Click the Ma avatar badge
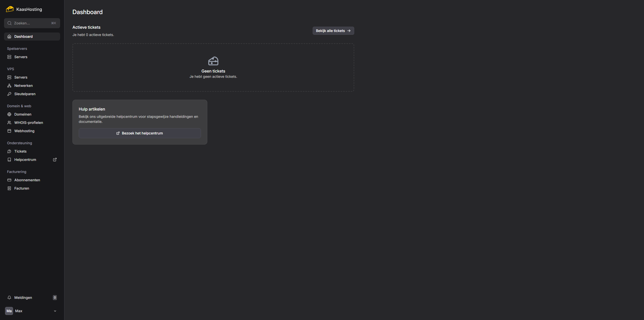 point(9,311)
